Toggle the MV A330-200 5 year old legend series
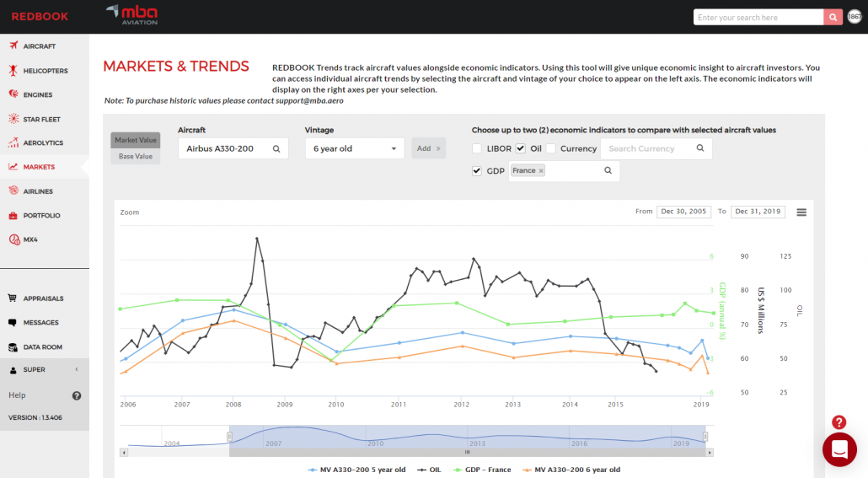 [356, 469]
